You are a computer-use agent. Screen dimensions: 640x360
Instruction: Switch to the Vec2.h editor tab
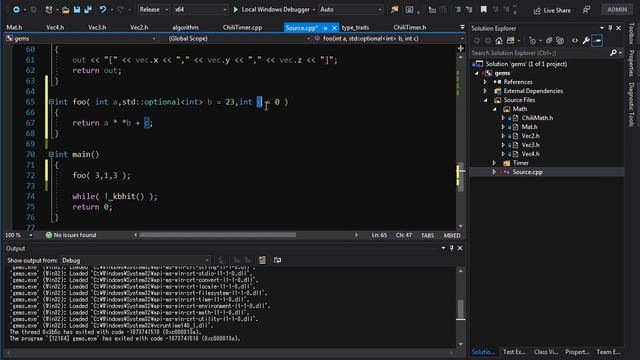click(x=139, y=27)
